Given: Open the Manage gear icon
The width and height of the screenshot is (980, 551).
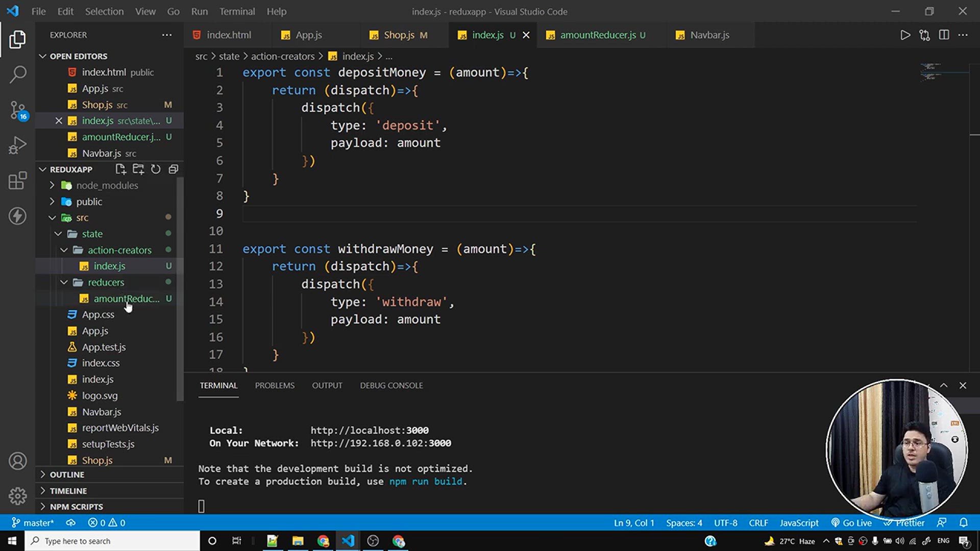Looking at the screenshot, I should [17, 496].
